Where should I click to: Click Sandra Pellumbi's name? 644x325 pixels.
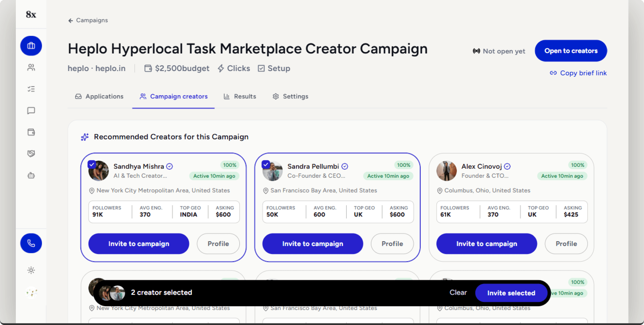[313, 167]
